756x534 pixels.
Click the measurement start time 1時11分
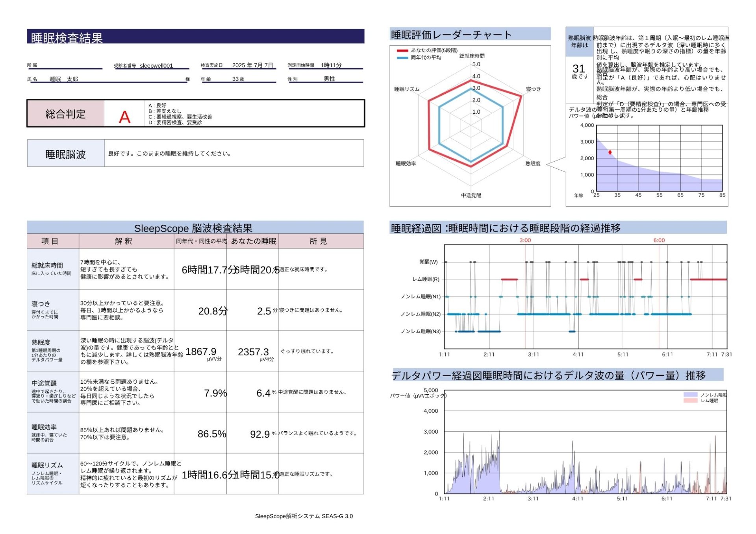[331, 65]
